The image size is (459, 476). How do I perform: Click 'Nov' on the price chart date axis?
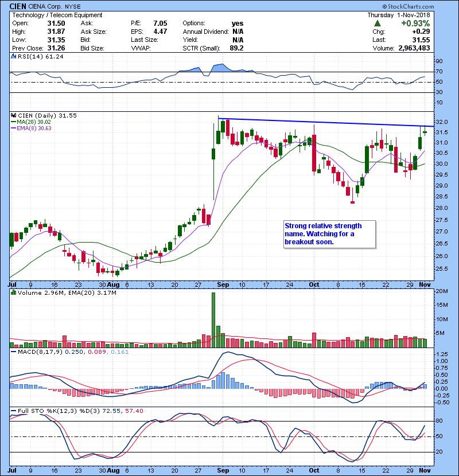click(425, 284)
